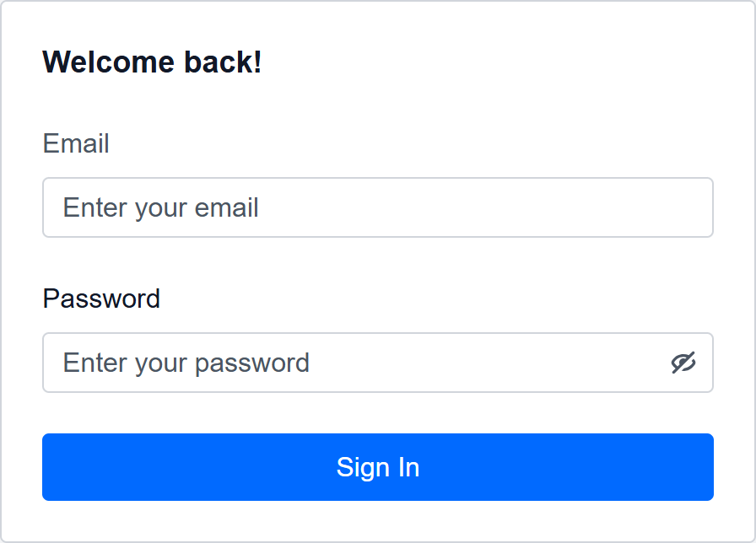
Task: Submit the login form with Sign In
Action: (x=378, y=467)
